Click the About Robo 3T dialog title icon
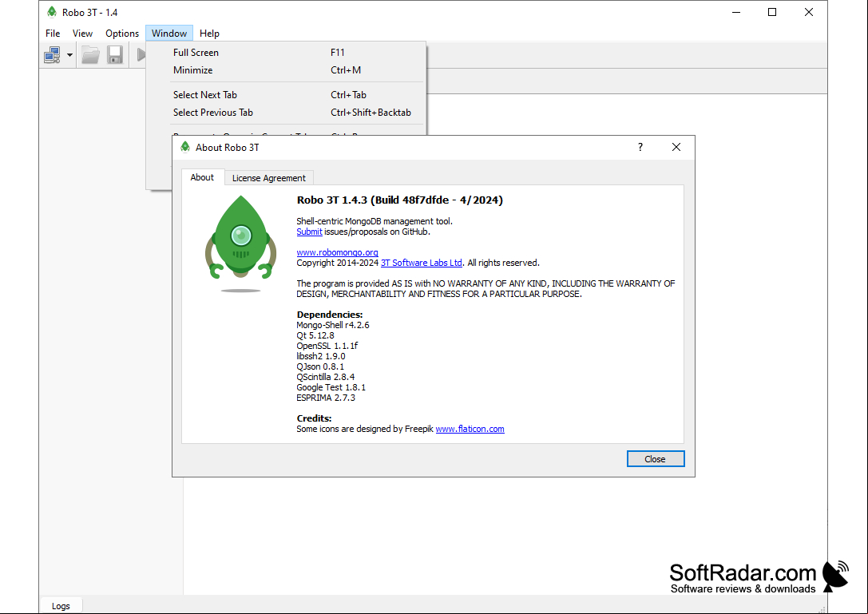Screen dimensions: 868x614 pyautogui.click(x=185, y=147)
